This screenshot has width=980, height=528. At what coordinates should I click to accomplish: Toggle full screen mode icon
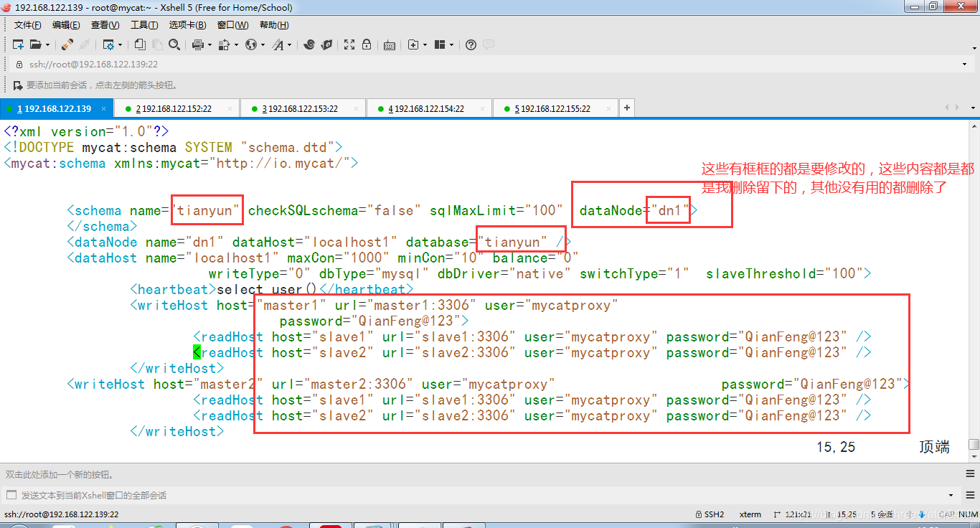coord(349,44)
